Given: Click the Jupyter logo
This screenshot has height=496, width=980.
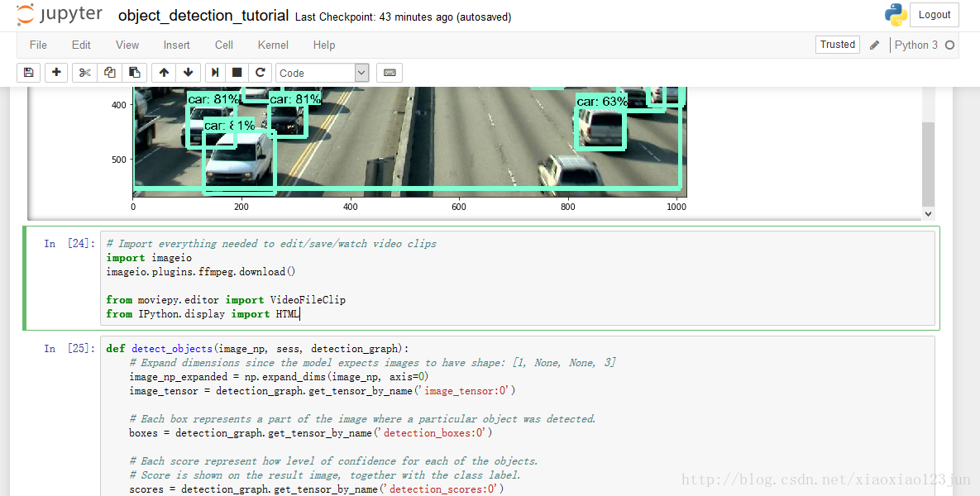Looking at the screenshot, I should tap(60, 15).
